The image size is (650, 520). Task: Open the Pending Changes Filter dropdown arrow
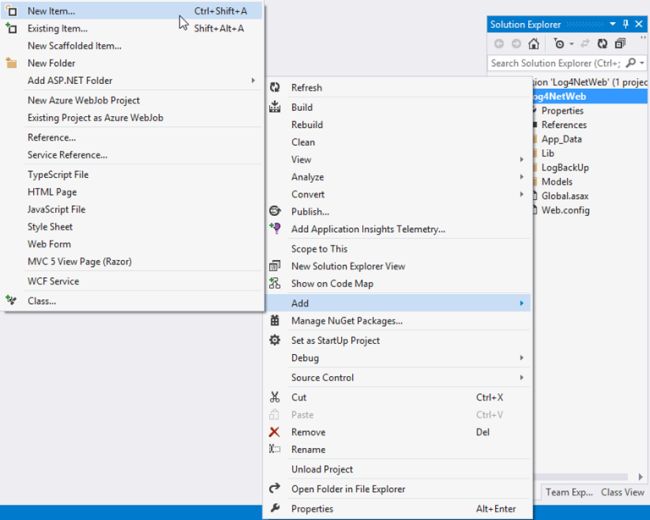(x=571, y=44)
